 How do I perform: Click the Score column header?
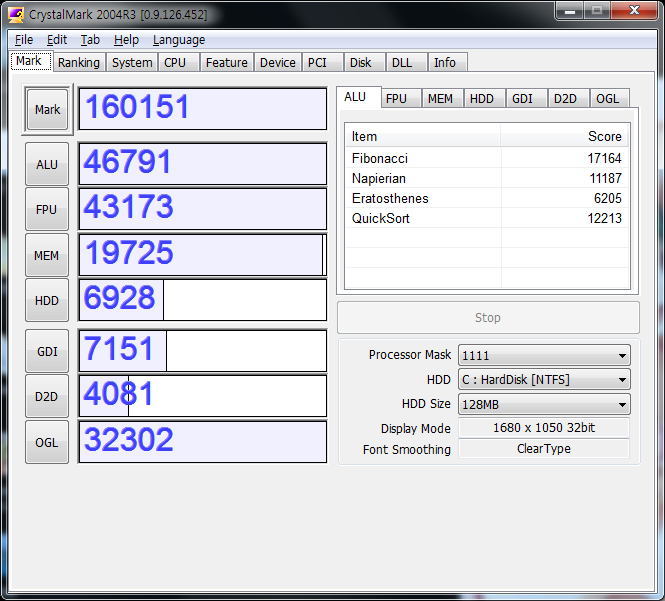(x=564, y=136)
